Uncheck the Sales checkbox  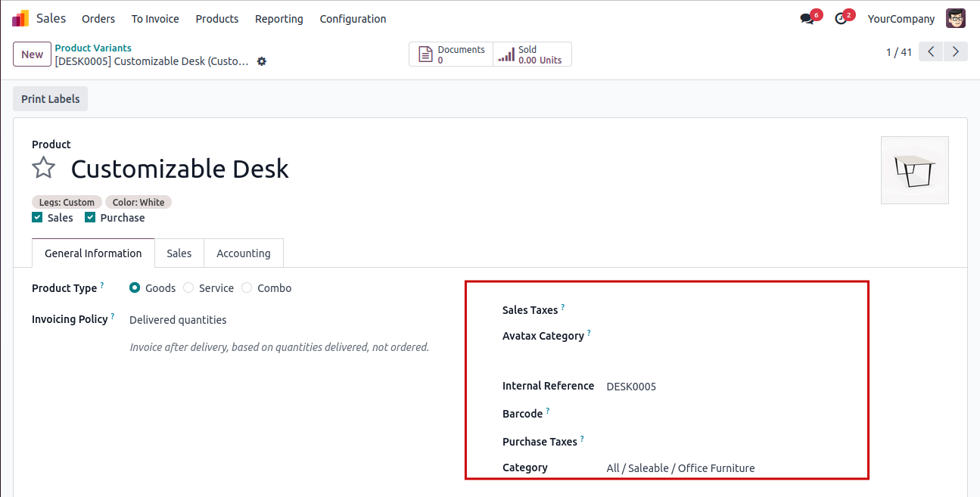[37, 218]
